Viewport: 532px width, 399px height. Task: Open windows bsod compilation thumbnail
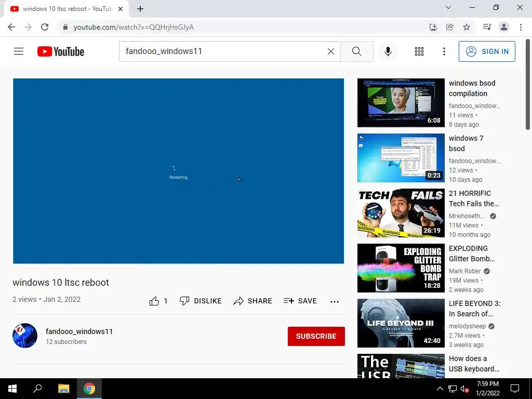pyautogui.click(x=401, y=103)
